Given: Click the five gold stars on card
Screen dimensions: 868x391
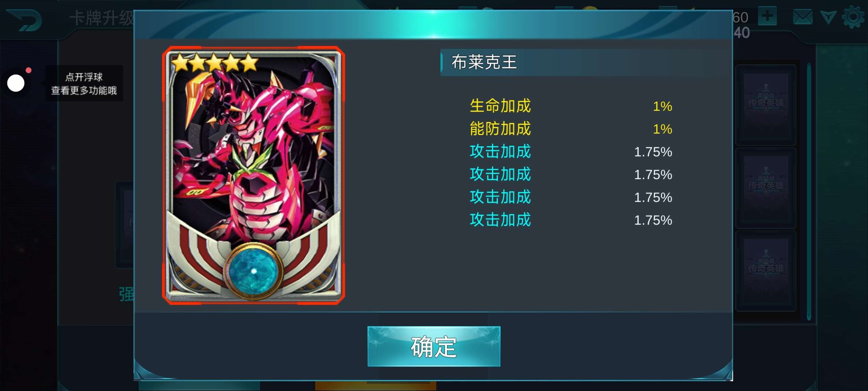Looking at the screenshot, I should pos(214,63).
